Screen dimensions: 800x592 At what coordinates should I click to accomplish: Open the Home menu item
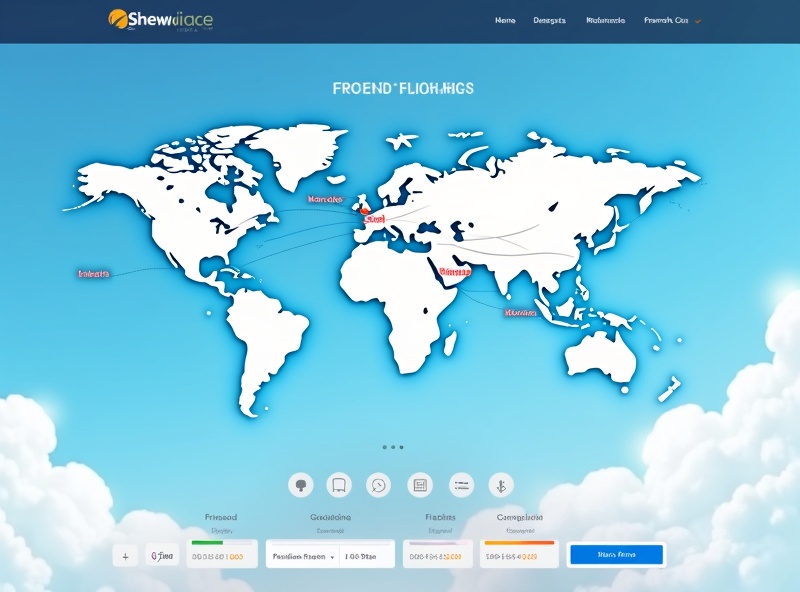505,18
